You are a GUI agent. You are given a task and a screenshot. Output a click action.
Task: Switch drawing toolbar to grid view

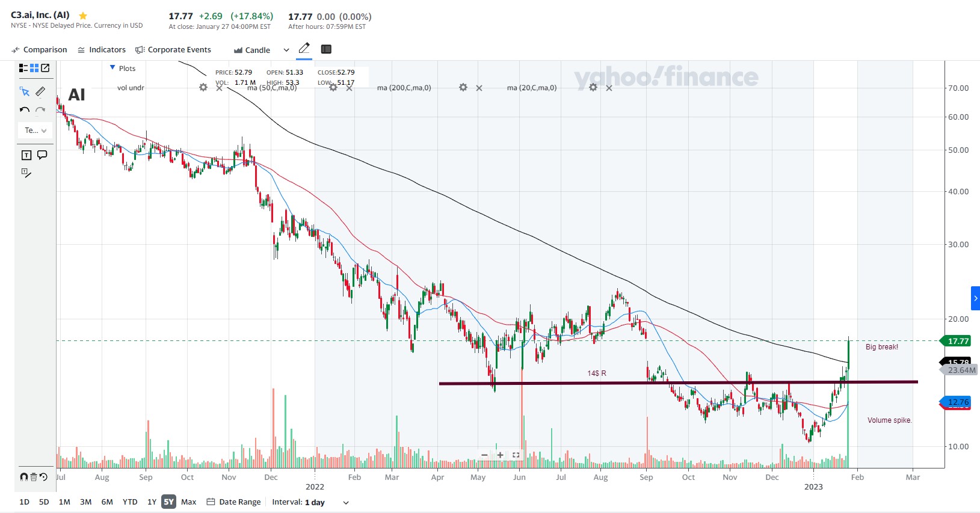pyautogui.click(x=34, y=68)
